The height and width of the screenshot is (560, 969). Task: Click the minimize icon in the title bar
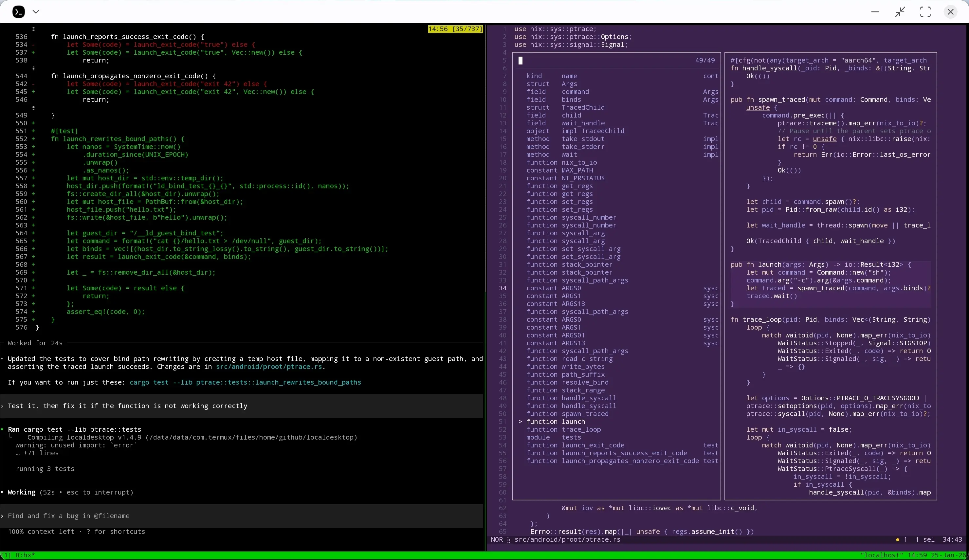pyautogui.click(x=875, y=11)
